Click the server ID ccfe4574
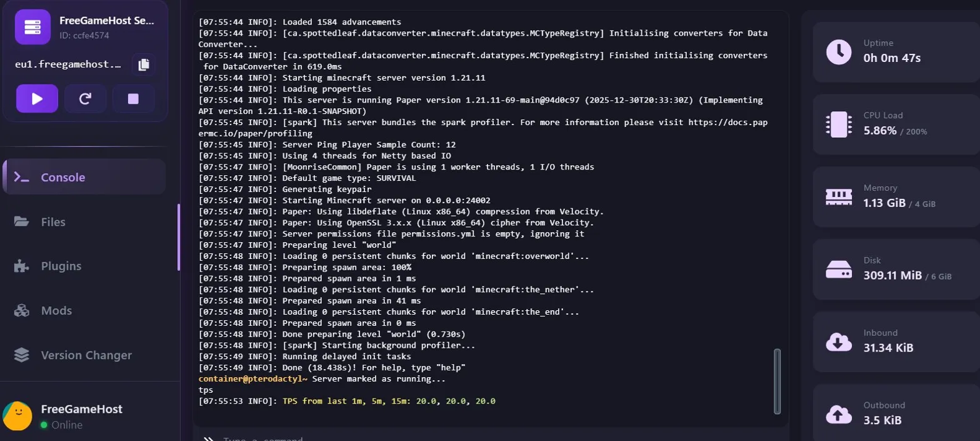The height and width of the screenshot is (441, 980). pos(84,36)
